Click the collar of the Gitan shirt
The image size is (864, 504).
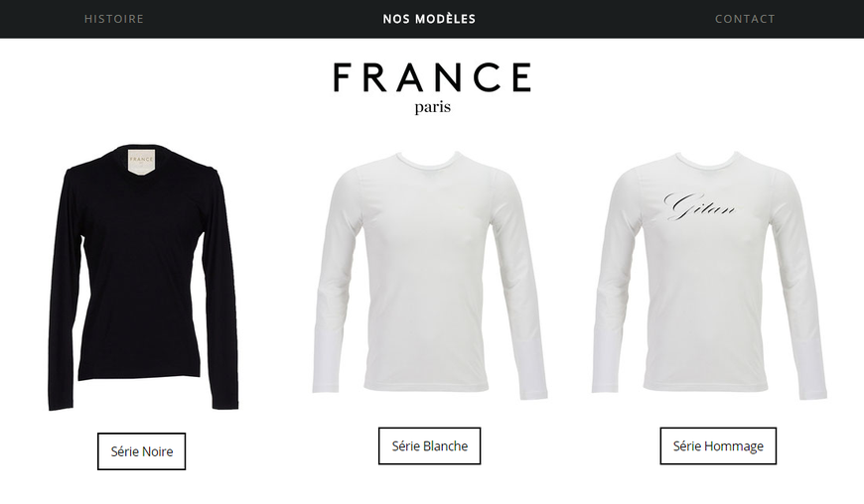tap(709, 162)
